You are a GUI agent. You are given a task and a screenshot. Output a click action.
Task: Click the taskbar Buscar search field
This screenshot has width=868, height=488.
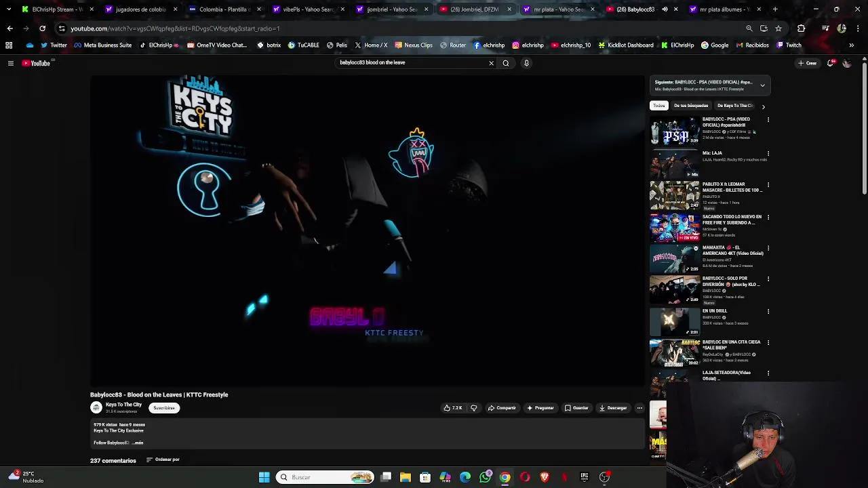[x=325, y=477]
